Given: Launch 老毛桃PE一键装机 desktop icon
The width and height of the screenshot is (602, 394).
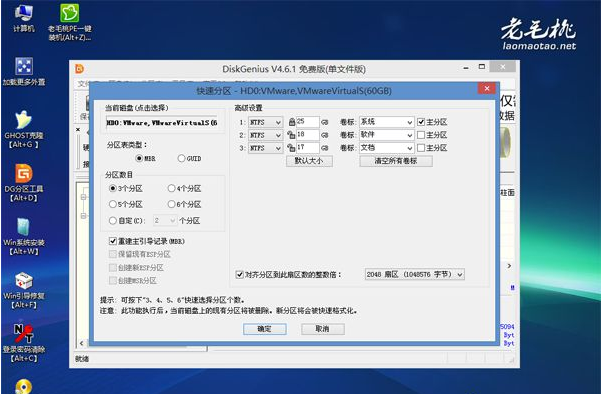Looking at the screenshot, I should tap(69, 22).
